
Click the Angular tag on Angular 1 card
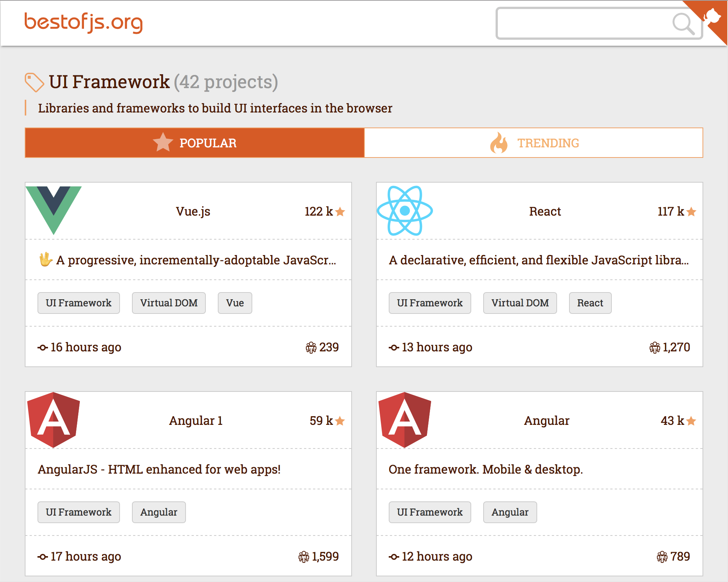click(x=159, y=512)
